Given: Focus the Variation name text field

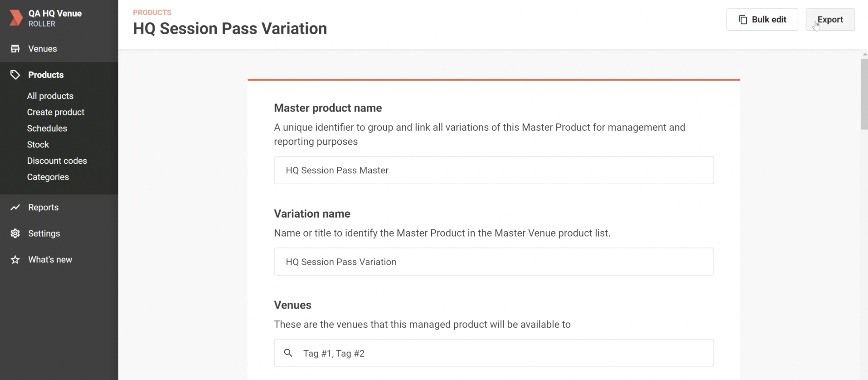Looking at the screenshot, I should click(x=494, y=262).
